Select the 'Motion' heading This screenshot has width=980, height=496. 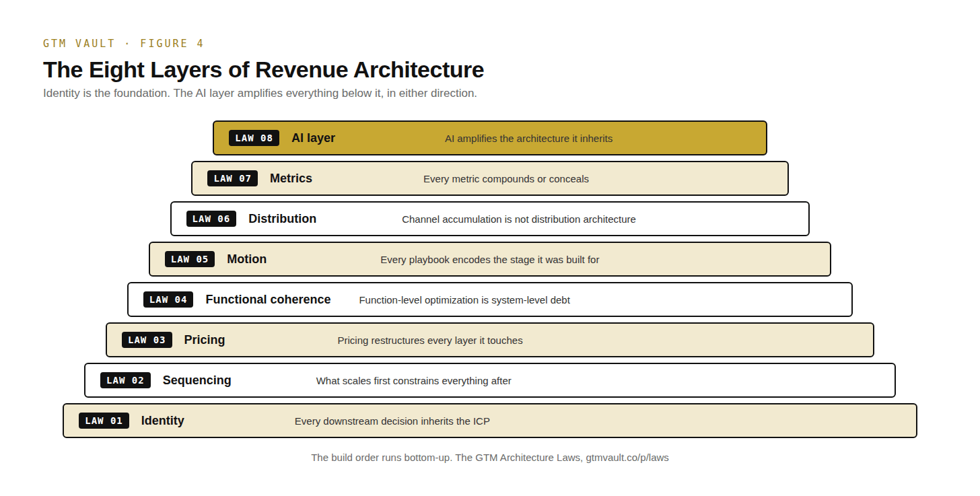point(246,259)
